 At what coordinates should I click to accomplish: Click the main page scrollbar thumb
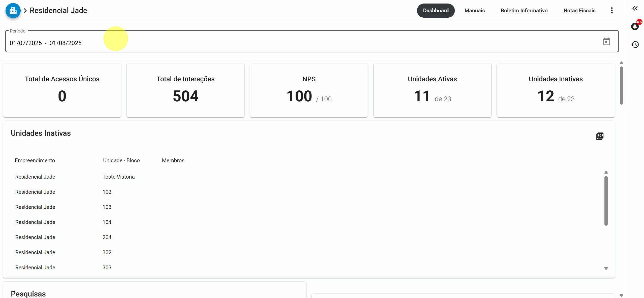621,86
